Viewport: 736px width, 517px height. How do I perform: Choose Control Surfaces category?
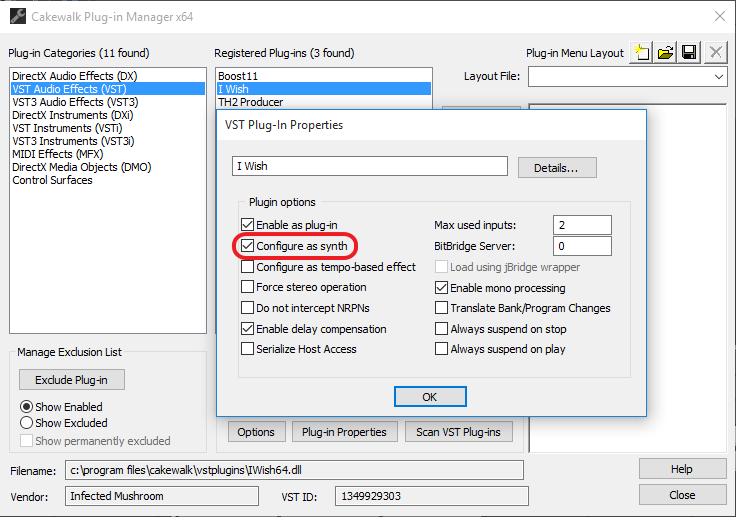(x=52, y=180)
